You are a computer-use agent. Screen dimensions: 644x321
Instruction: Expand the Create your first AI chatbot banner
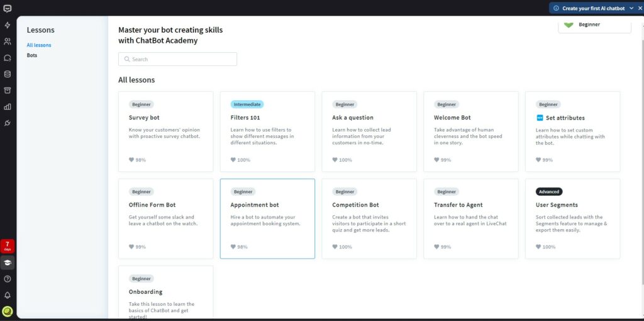(x=631, y=8)
